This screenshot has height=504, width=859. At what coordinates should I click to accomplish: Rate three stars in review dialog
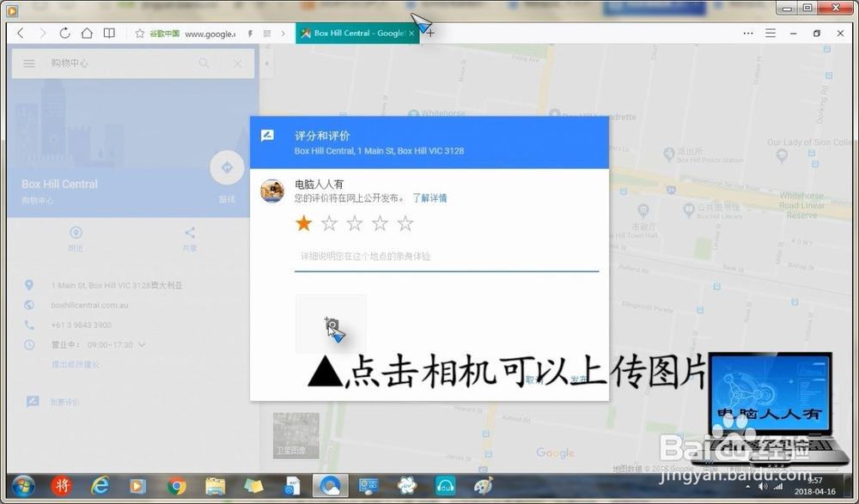point(355,223)
